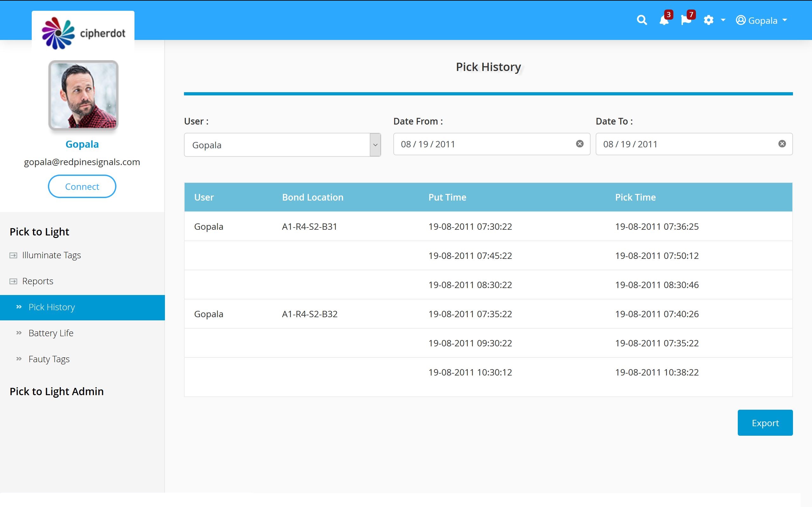The height and width of the screenshot is (507, 812).
Task: Click the Connect button
Action: (x=82, y=186)
